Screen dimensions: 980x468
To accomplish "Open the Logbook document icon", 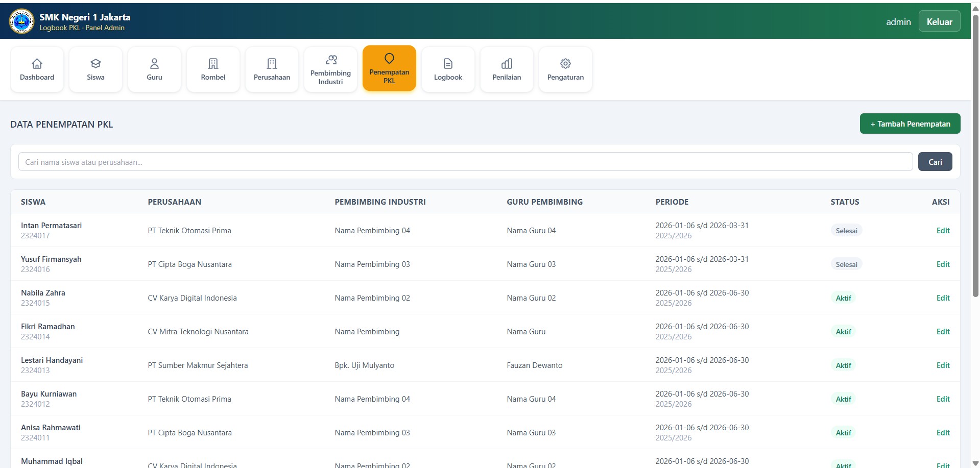I will (448, 63).
